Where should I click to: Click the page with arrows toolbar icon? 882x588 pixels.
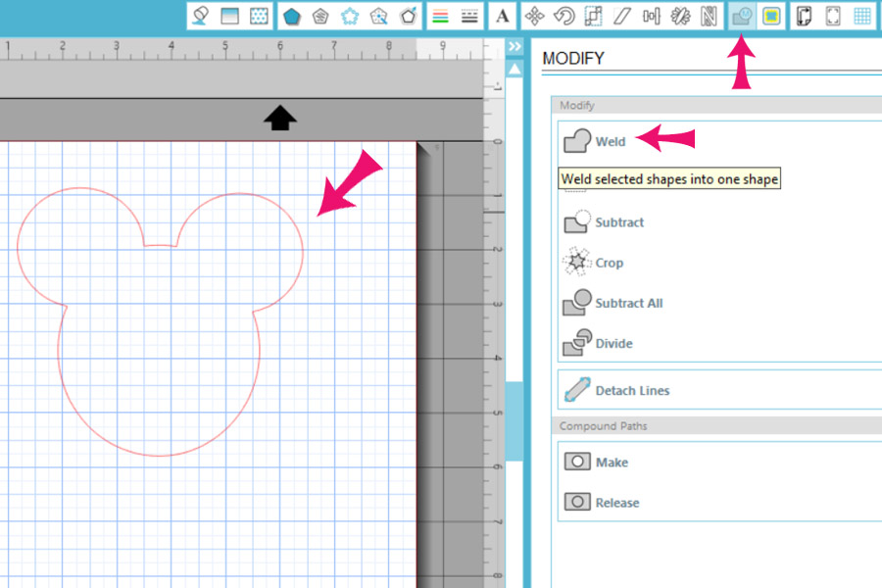pos(805,16)
